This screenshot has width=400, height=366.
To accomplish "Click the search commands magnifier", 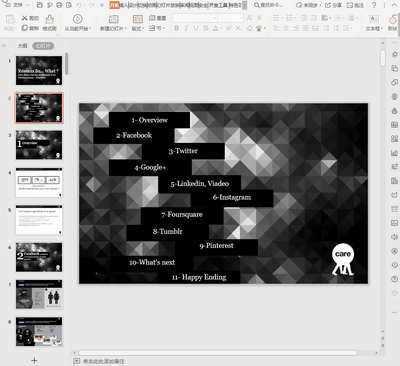I will 257,5.
